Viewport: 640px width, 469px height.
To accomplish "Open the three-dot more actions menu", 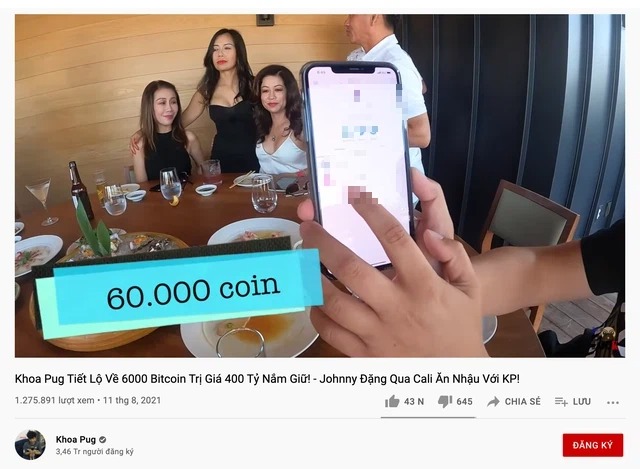I will 613,402.
